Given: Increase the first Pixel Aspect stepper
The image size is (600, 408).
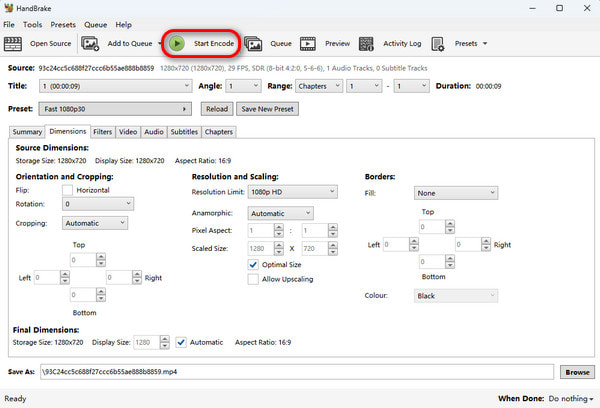Looking at the screenshot, I should [x=279, y=227].
